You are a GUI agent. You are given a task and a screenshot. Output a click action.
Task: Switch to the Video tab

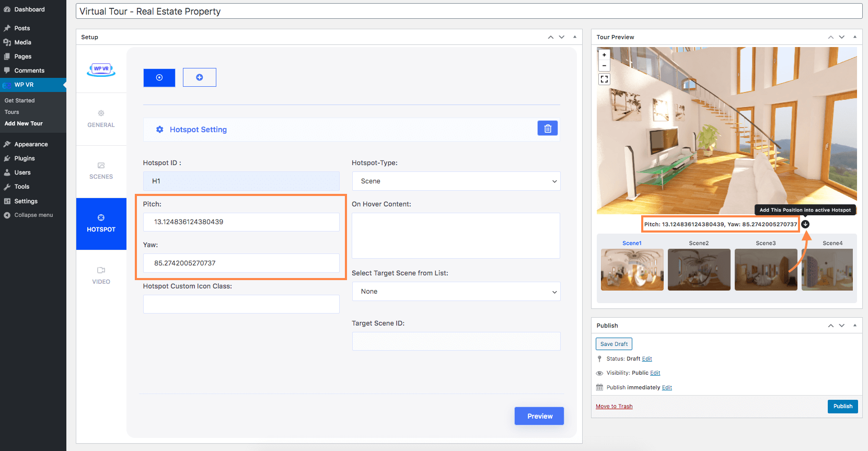coord(101,275)
